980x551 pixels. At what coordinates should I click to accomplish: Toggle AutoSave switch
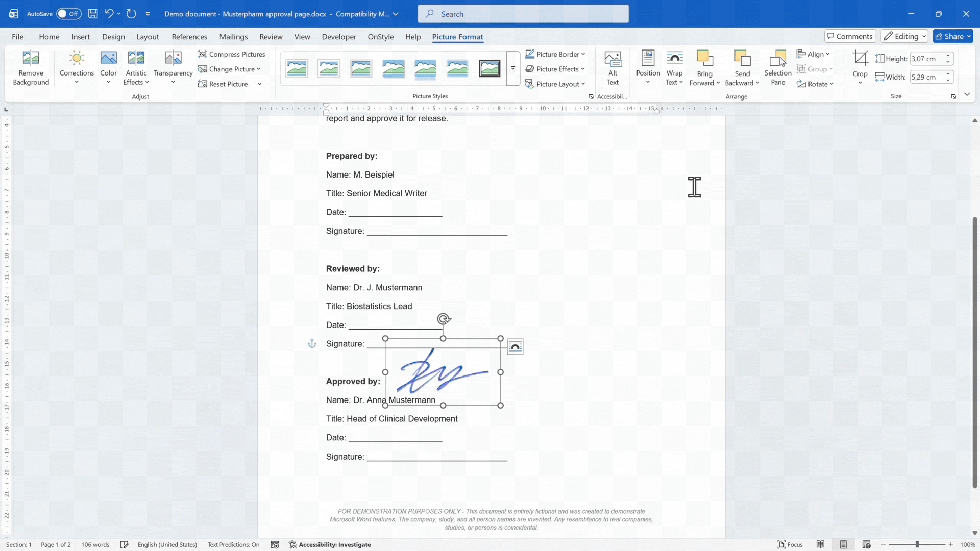tap(68, 14)
